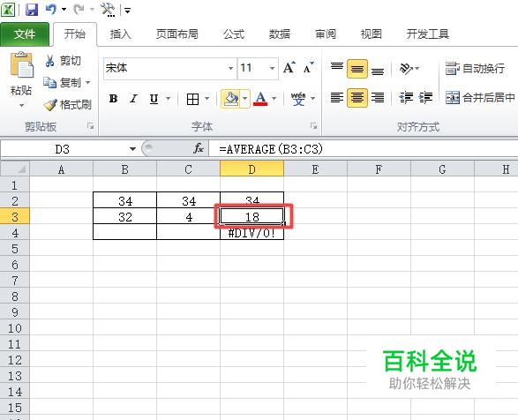Select row 3 header

pos(15,217)
